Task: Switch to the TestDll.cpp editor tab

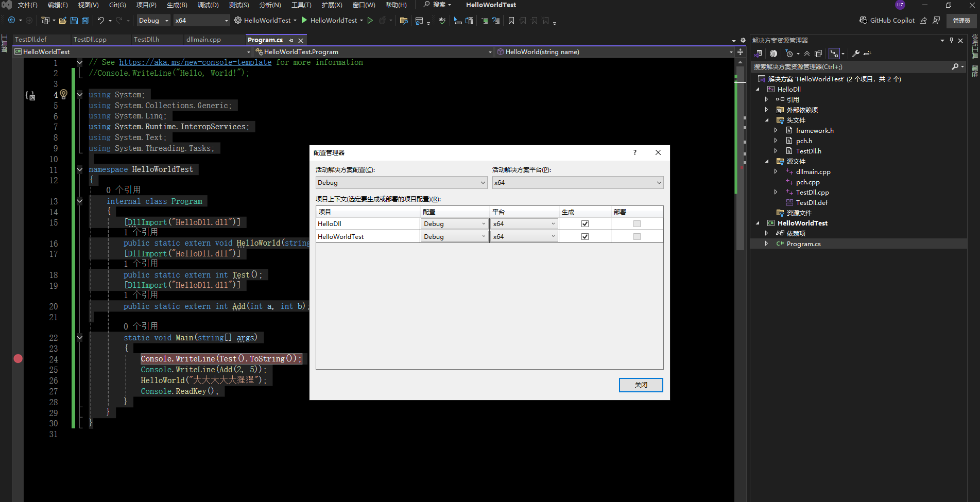Action: 90,40
